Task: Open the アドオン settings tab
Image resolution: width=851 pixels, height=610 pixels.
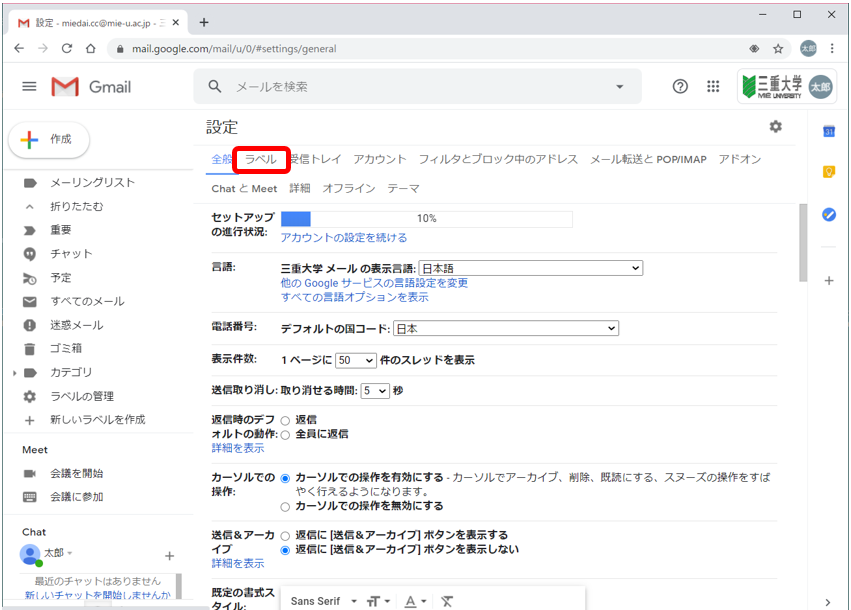Action: (x=740, y=159)
